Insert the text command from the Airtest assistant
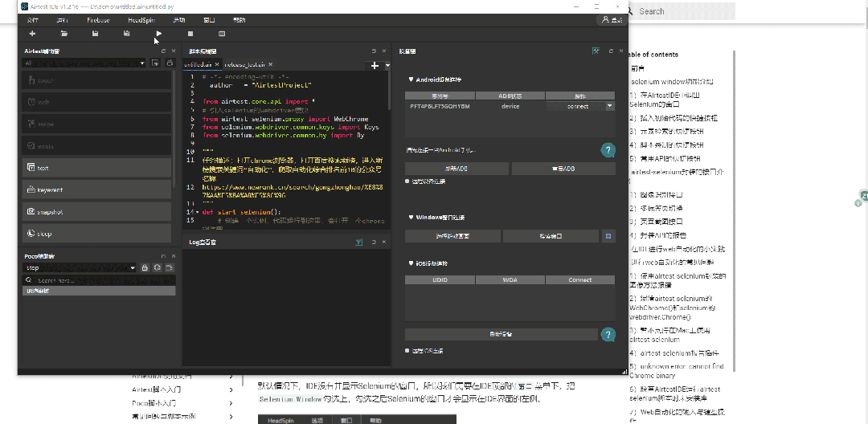Screen dimensions: 868x424 coord(97,168)
